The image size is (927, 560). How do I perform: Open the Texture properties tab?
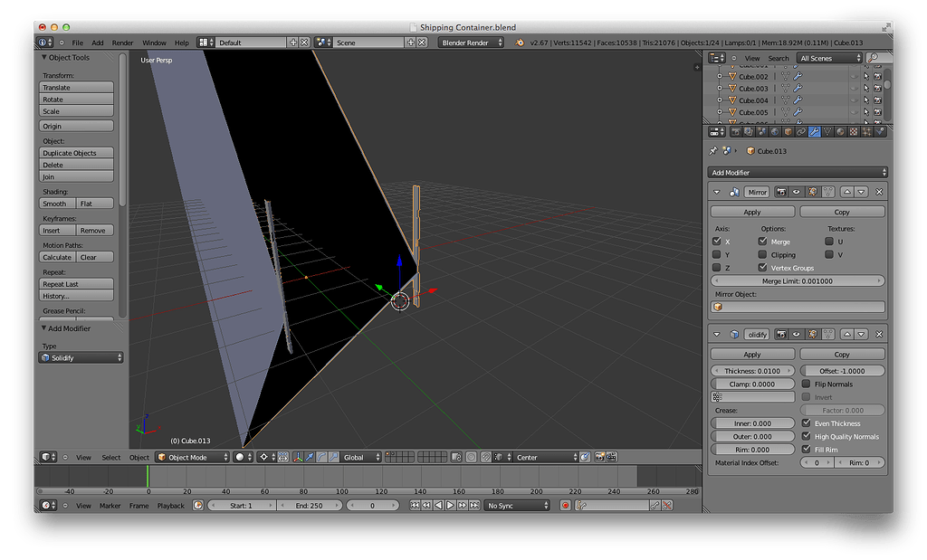tap(854, 132)
